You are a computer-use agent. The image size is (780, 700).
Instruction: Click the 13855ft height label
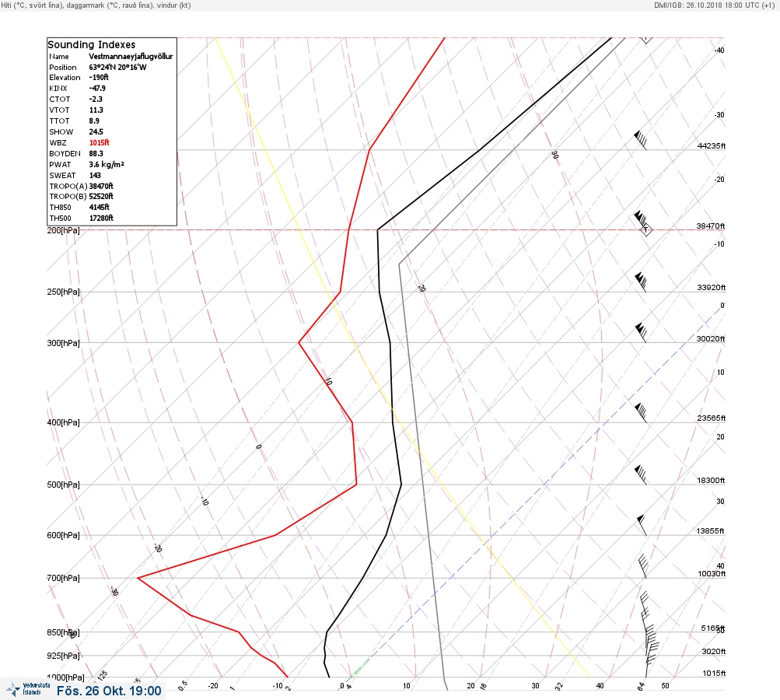(x=710, y=531)
